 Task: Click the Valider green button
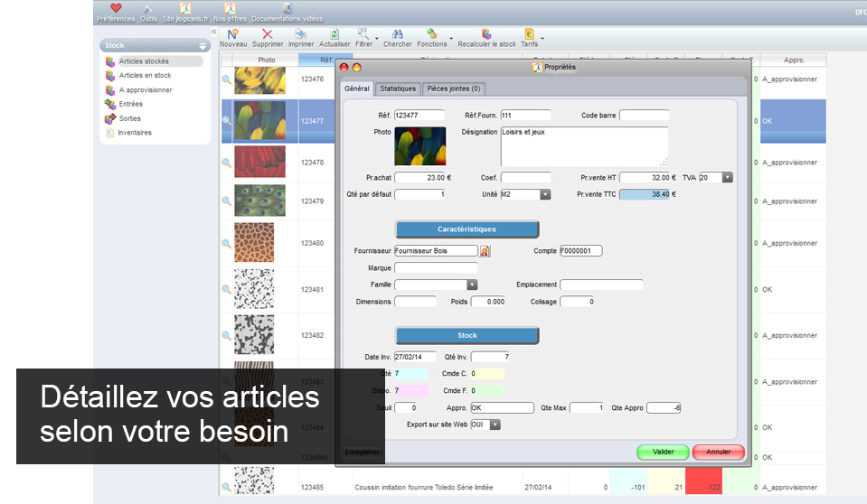[663, 452]
